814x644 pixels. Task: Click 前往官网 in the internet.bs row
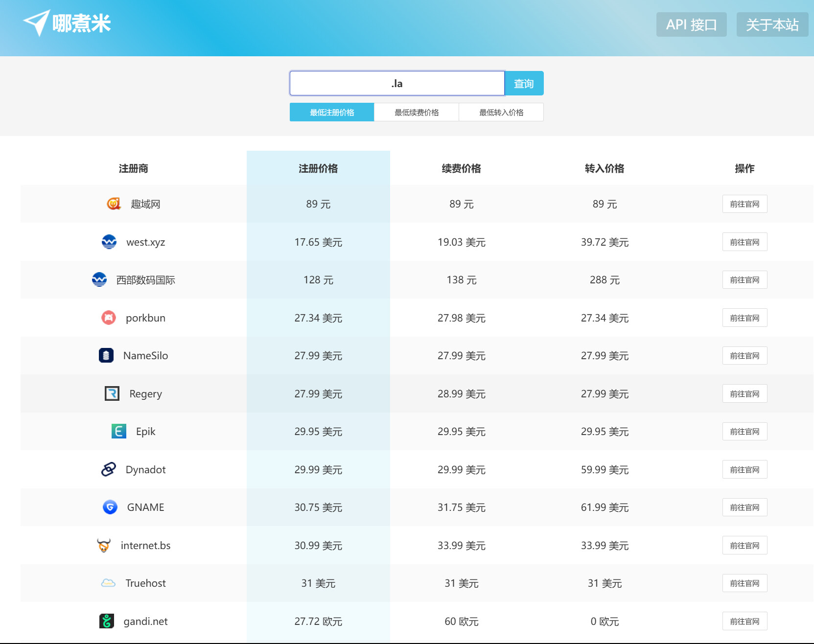tap(744, 545)
